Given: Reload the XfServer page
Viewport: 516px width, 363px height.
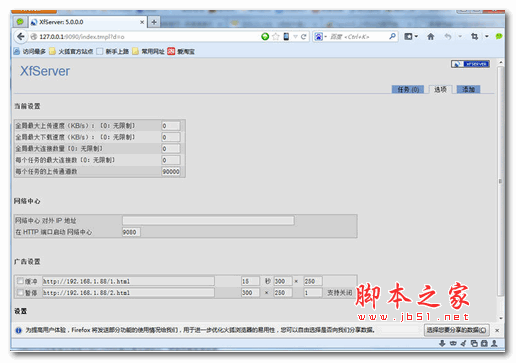Looking at the screenshot, I should click(x=303, y=37).
